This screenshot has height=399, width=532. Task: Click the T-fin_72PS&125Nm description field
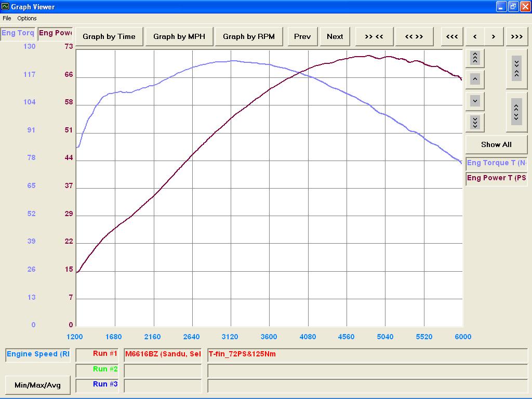pos(367,354)
